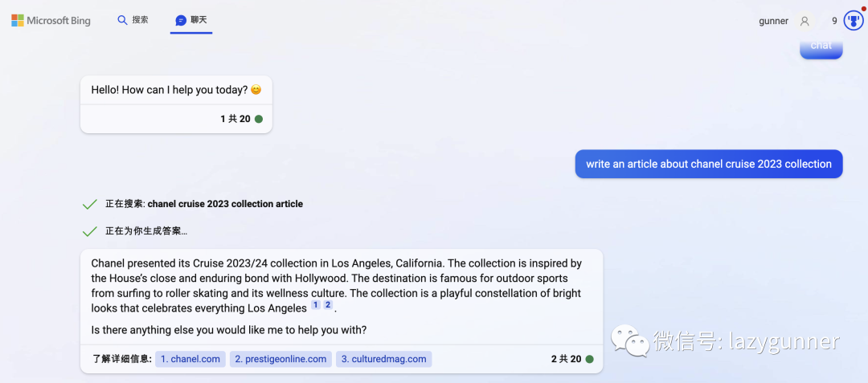Click the green dot next to 1 共 20
Viewport: 868px width, 383px height.
[x=259, y=120]
